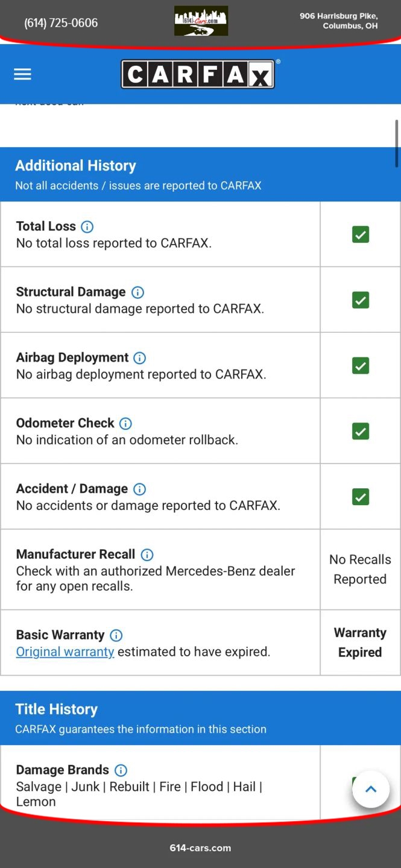401x868 pixels.
Task: Open the Original warranty link
Action: [x=65, y=652]
